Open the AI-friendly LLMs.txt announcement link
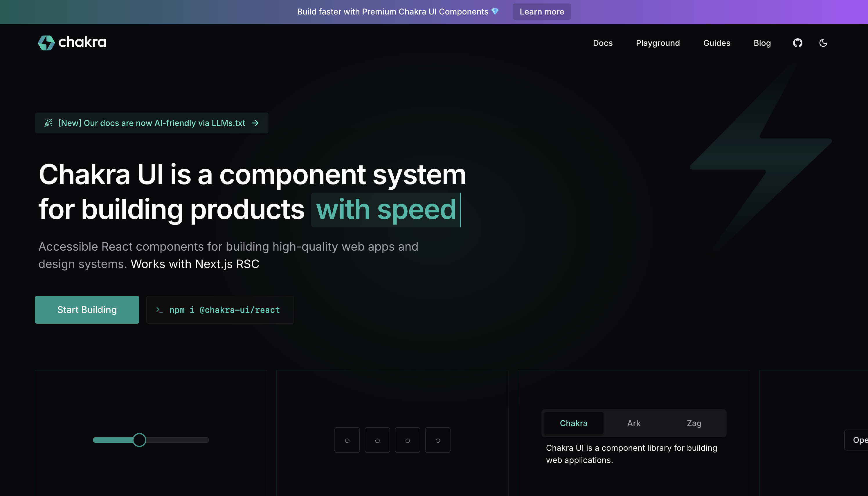 pyautogui.click(x=151, y=123)
